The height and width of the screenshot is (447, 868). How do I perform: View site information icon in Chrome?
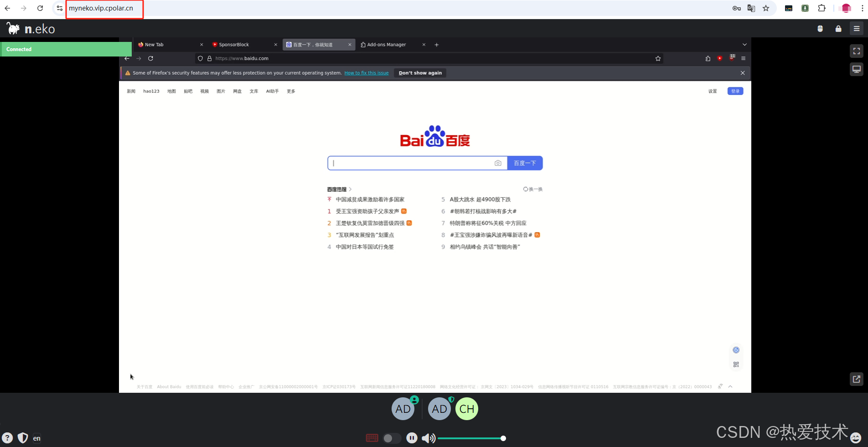(x=60, y=8)
